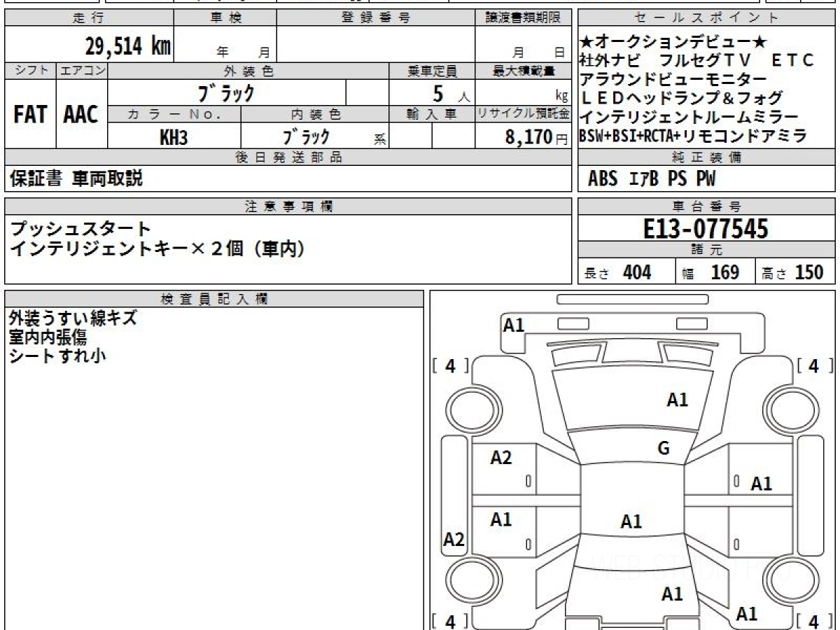Image resolution: width=840 pixels, height=630 pixels.
Task: Select the 車台番号 header
Action: [x=707, y=206]
